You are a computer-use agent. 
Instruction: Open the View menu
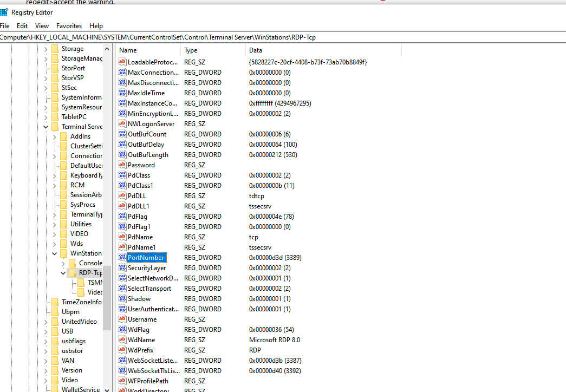pos(42,25)
